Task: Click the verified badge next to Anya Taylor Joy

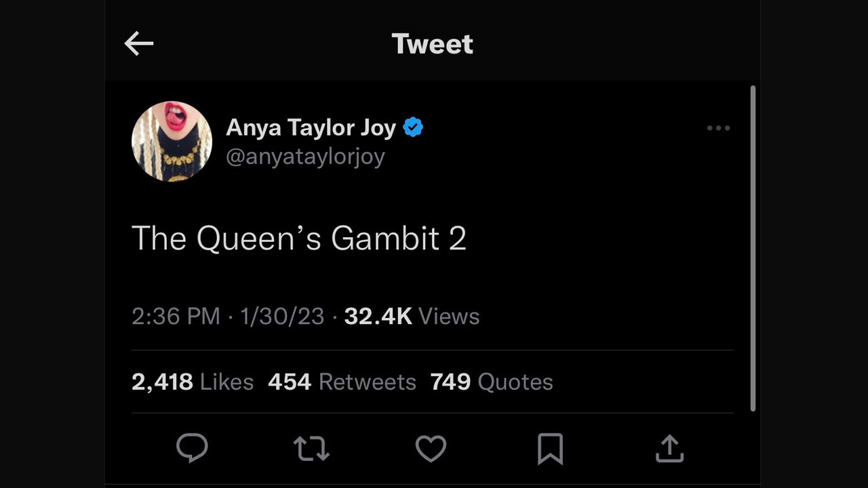Action: (x=414, y=126)
